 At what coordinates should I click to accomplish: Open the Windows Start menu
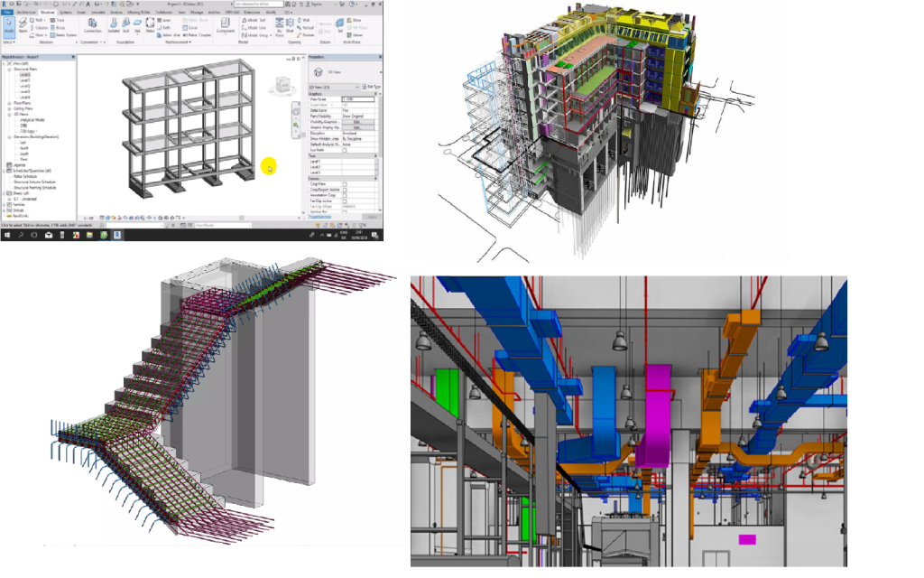[6, 235]
